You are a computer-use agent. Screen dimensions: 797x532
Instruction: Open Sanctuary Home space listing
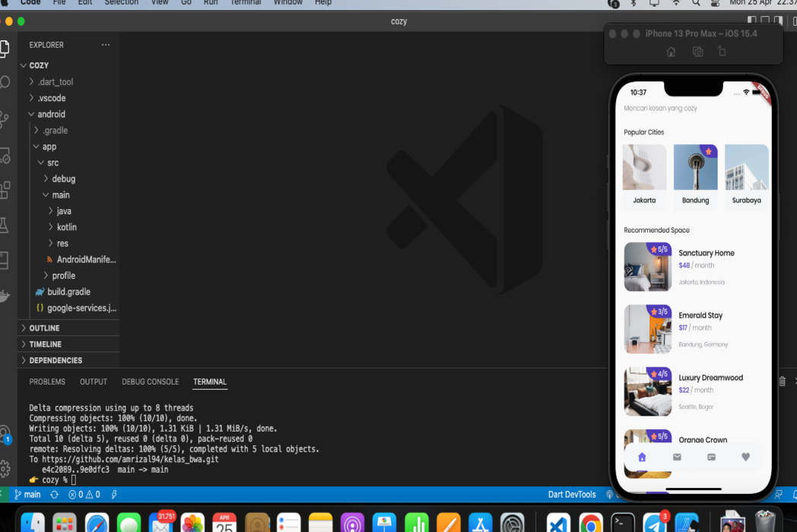pos(694,267)
